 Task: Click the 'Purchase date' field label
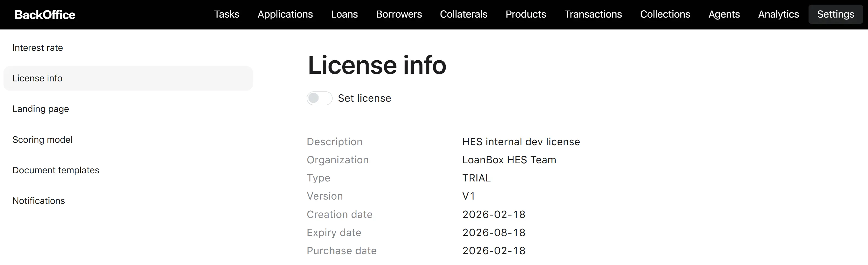pos(341,250)
